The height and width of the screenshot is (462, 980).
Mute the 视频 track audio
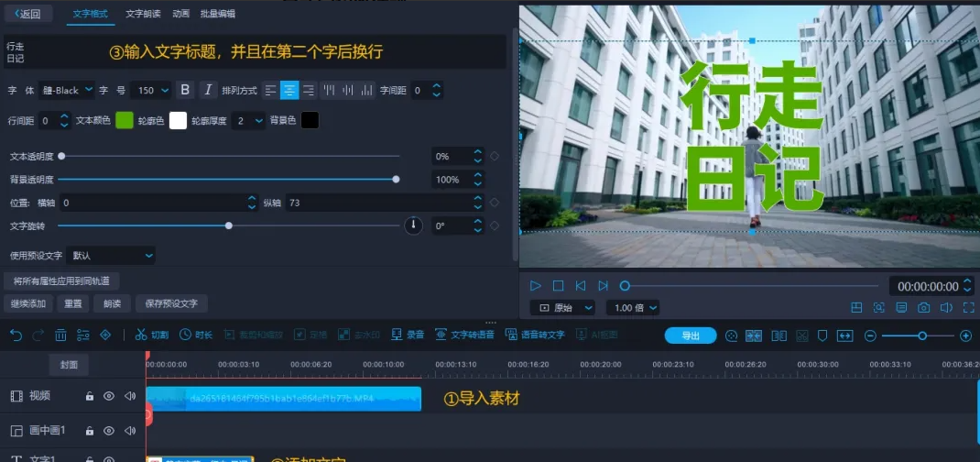130,396
